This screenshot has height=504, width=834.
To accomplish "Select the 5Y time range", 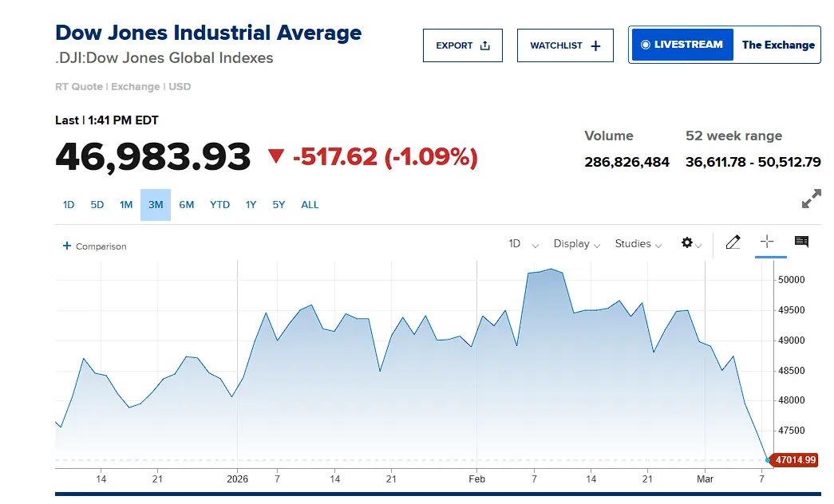I will pyautogui.click(x=279, y=205).
